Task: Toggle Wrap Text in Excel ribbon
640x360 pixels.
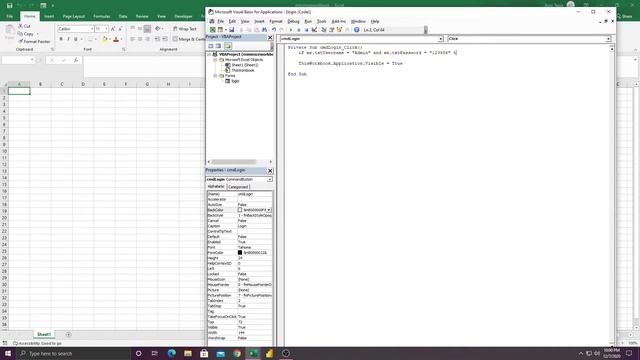Action: coord(184,29)
